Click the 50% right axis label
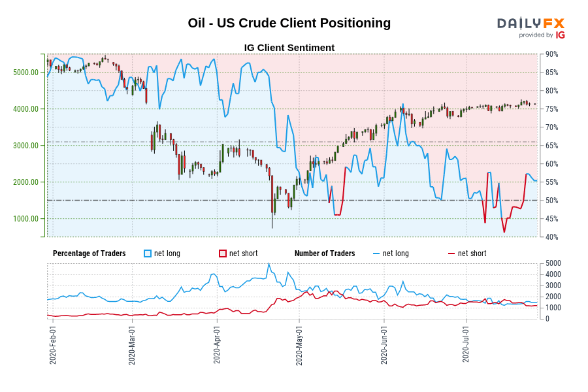Image resolution: width=588 pixels, height=392 pixels. pyautogui.click(x=551, y=201)
